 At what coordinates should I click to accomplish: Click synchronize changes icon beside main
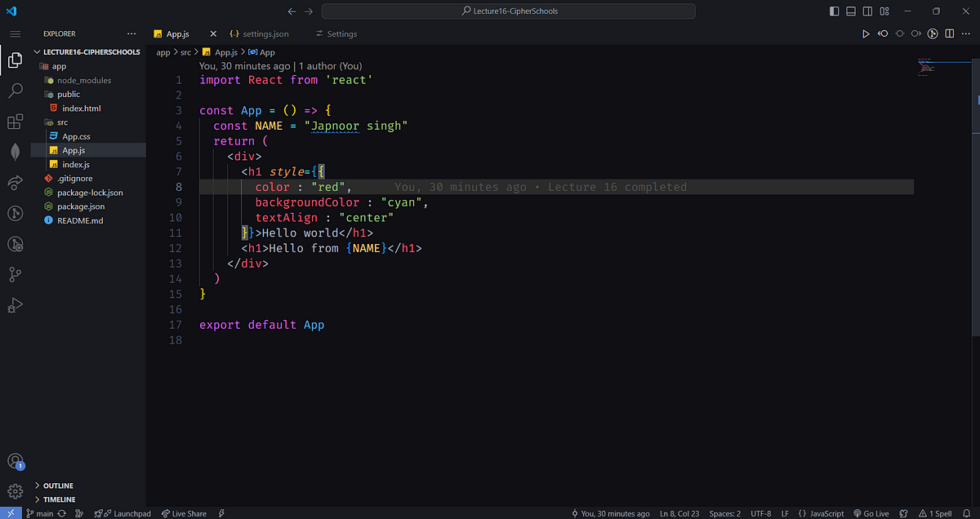click(x=62, y=513)
